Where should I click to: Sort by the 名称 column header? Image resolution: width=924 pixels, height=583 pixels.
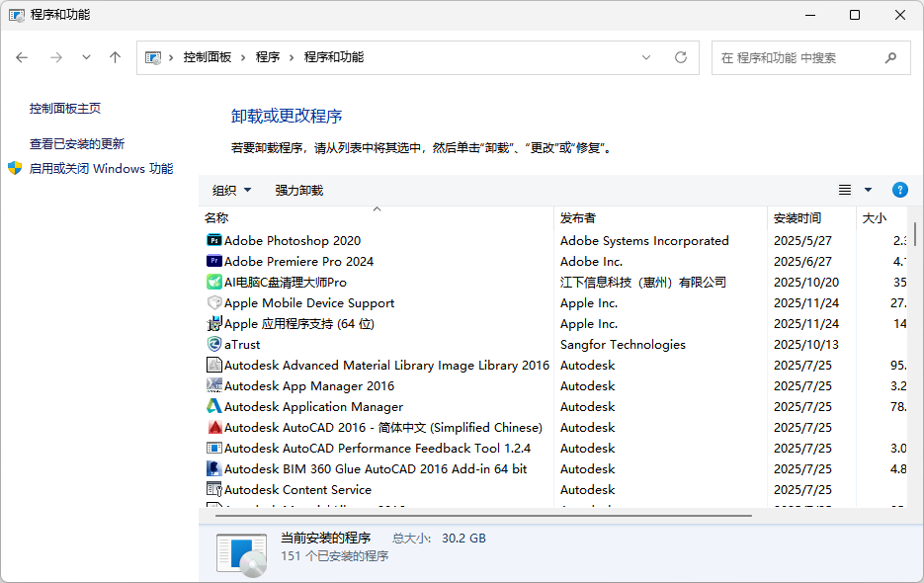coord(377,217)
